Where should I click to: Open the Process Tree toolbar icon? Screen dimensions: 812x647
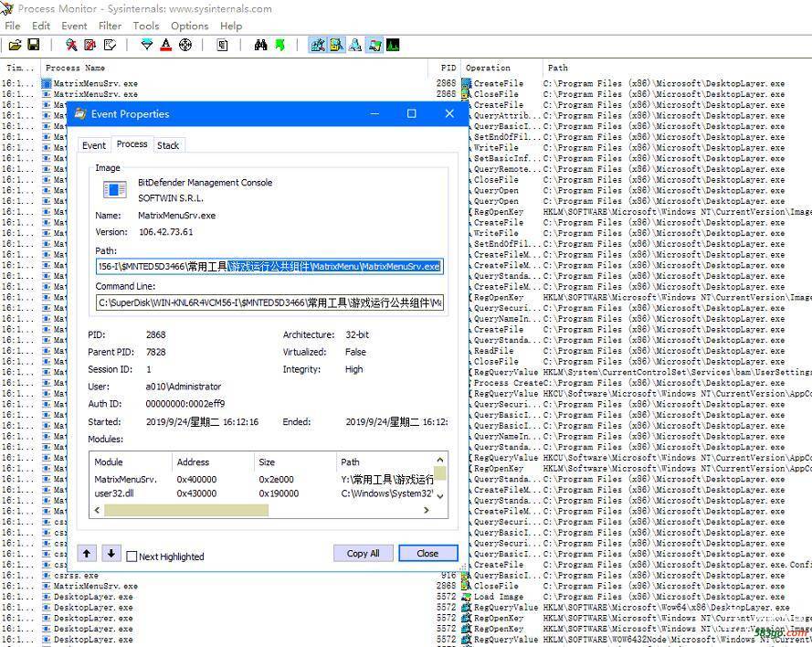222,45
